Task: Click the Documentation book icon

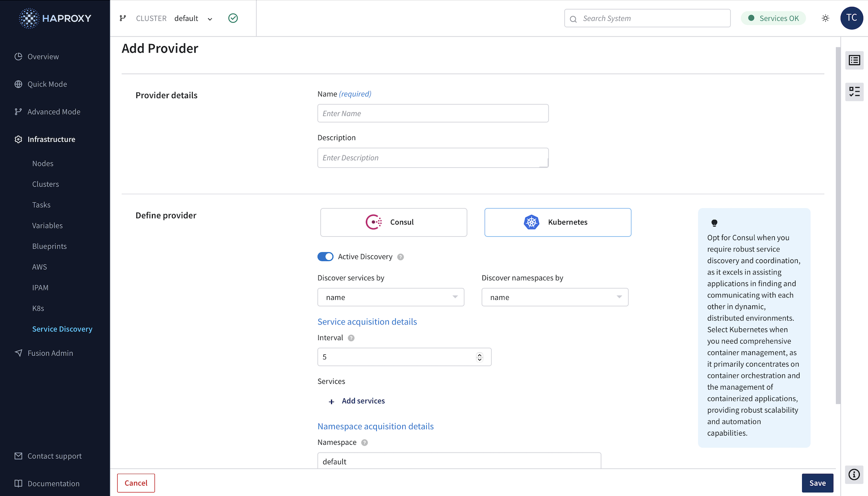Action: (18, 483)
